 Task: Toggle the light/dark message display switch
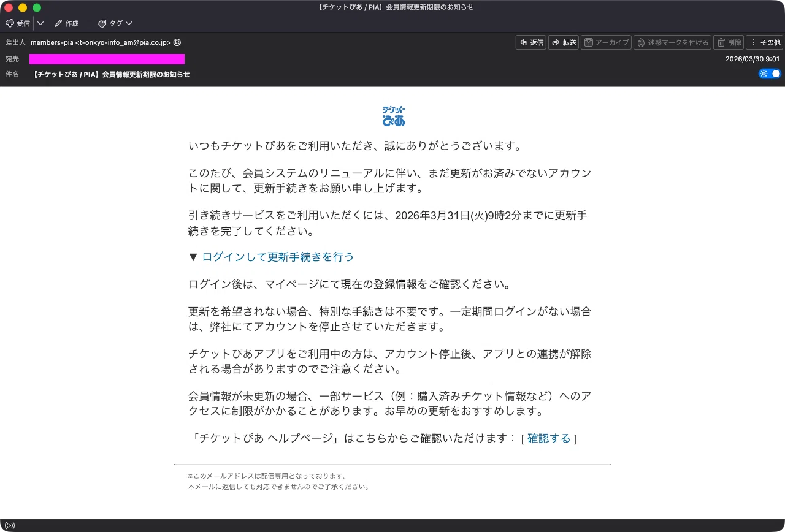[x=770, y=74]
